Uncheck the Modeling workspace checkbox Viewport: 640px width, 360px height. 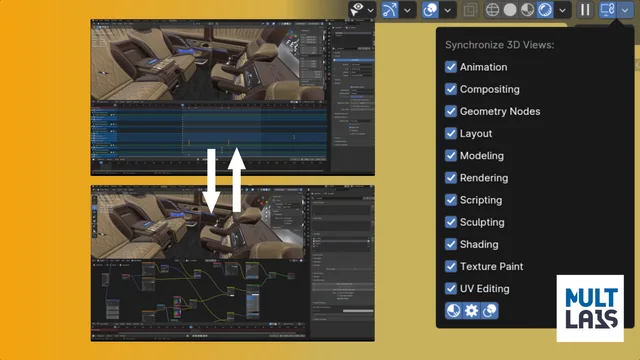[451, 156]
